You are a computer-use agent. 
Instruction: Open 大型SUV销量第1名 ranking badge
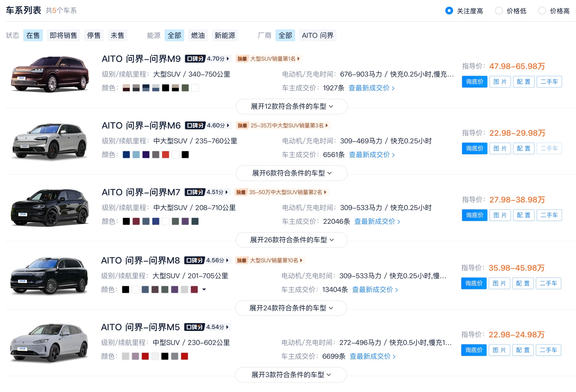point(269,59)
